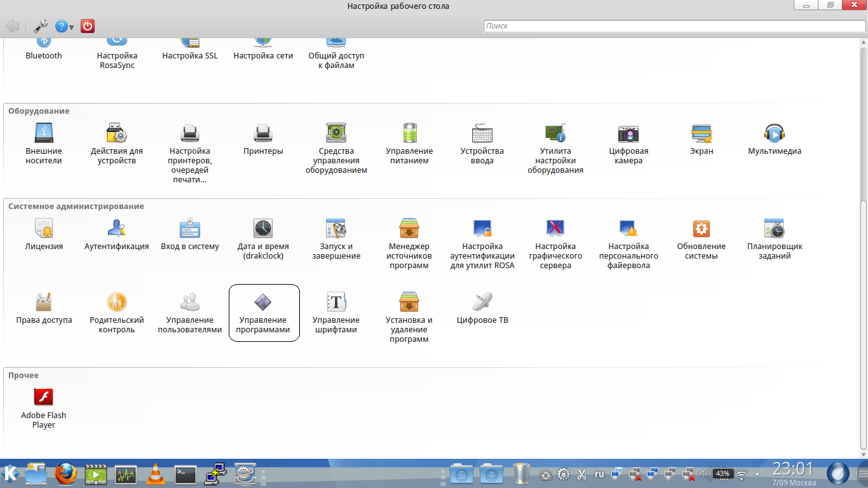Open Цифровая камера settings
Viewport: 868px width, 488px height.
(x=628, y=144)
